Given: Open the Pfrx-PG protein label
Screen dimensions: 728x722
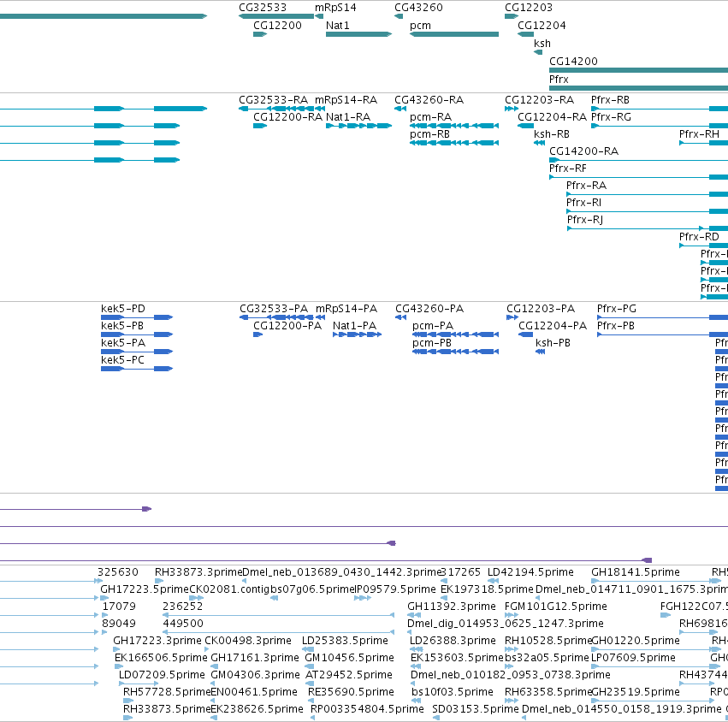Looking at the screenshot, I should [x=617, y=309].
